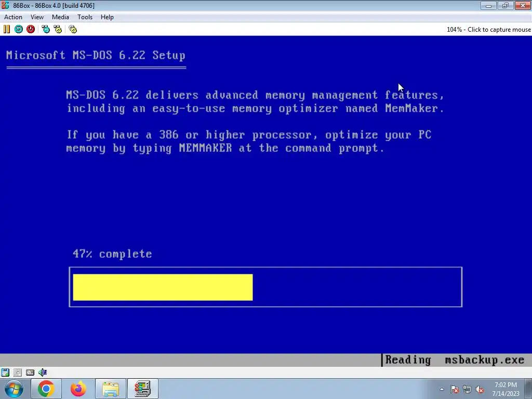
Task: Click the dotted hard disk status icon
Action: 18,372
